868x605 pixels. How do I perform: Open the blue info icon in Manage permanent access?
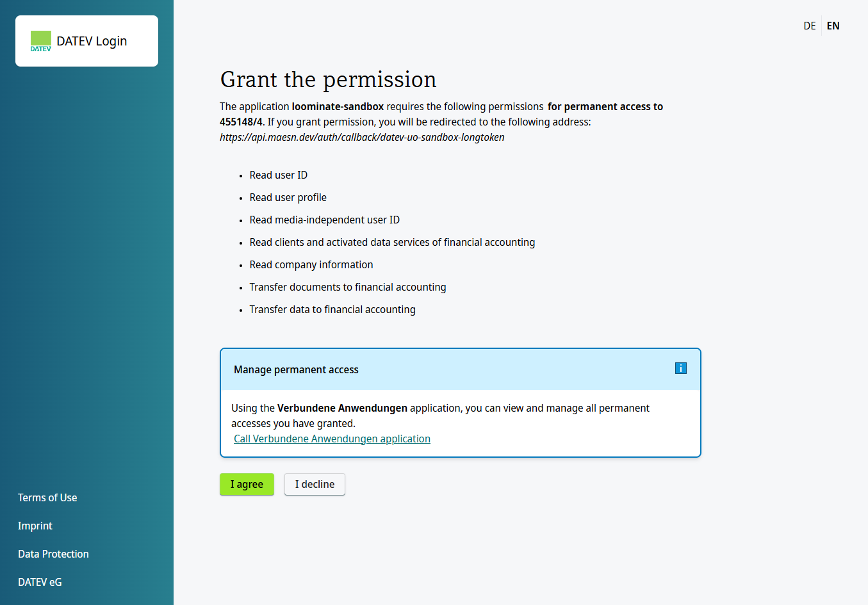point(681,368)
